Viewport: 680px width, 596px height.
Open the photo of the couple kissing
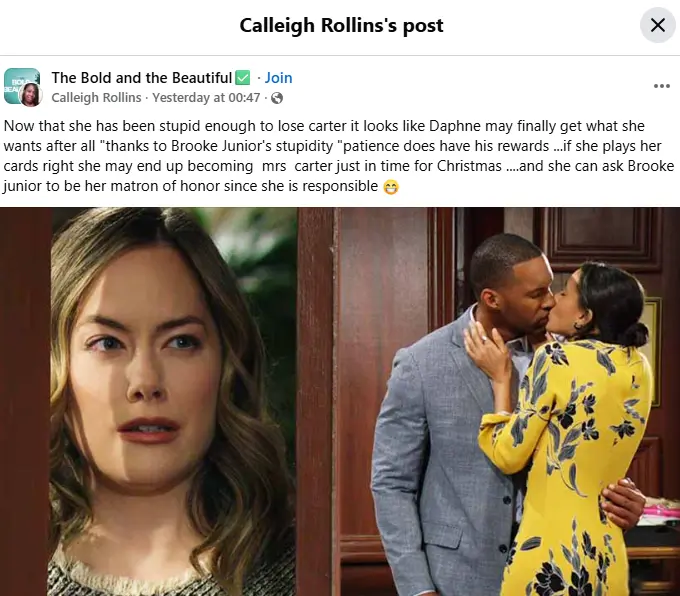coord(489,401)
